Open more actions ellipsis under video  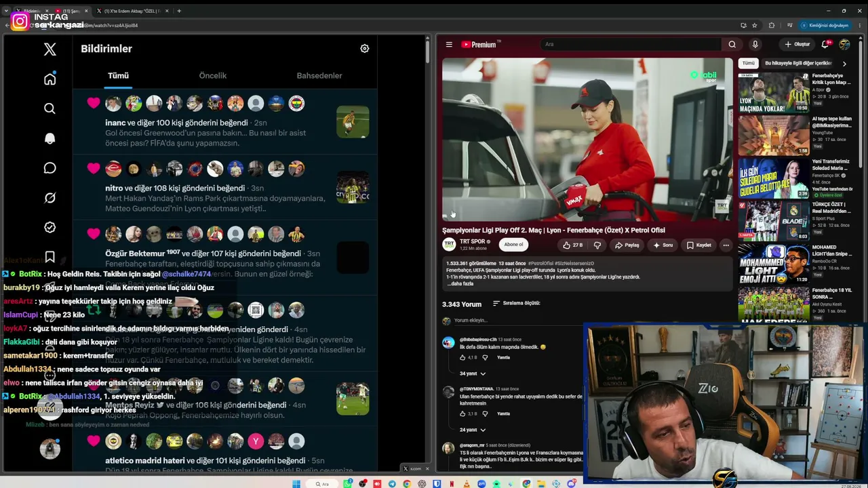726,245
